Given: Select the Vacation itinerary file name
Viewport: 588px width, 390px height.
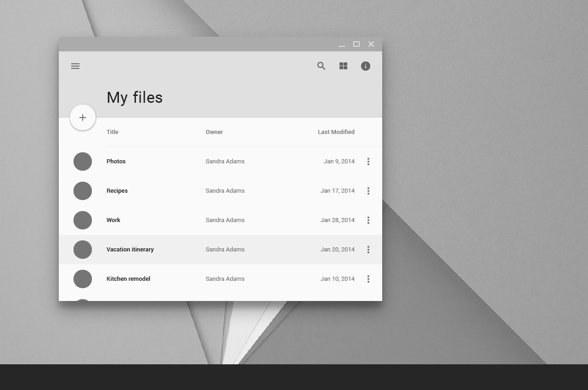Looking at the screenshot, I should click(130, 250).
